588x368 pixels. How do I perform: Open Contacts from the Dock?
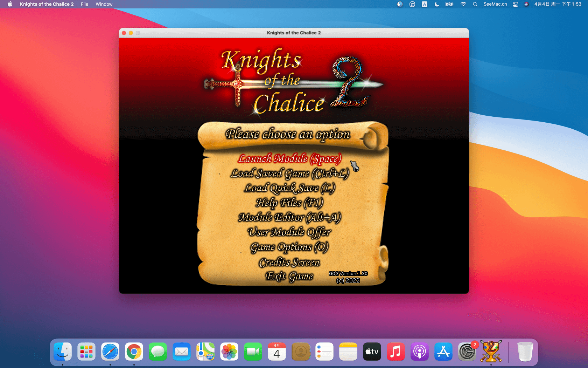click(x=301, y=352)
